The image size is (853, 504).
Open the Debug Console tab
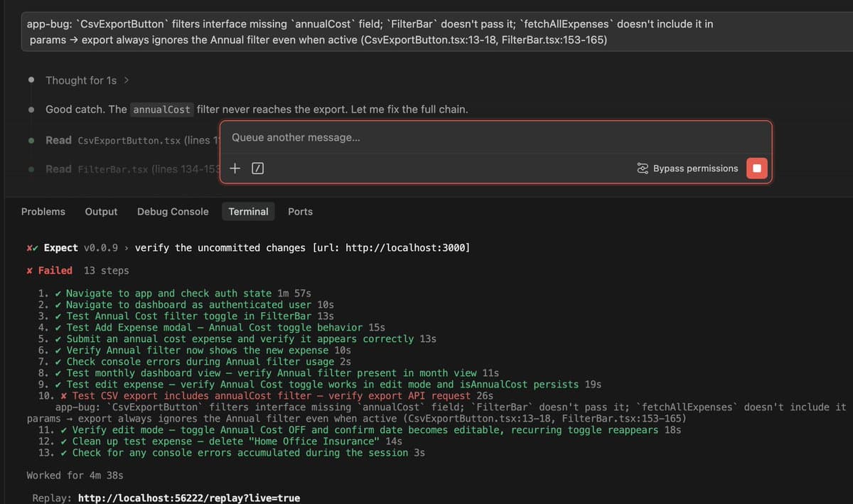[173, 211]
